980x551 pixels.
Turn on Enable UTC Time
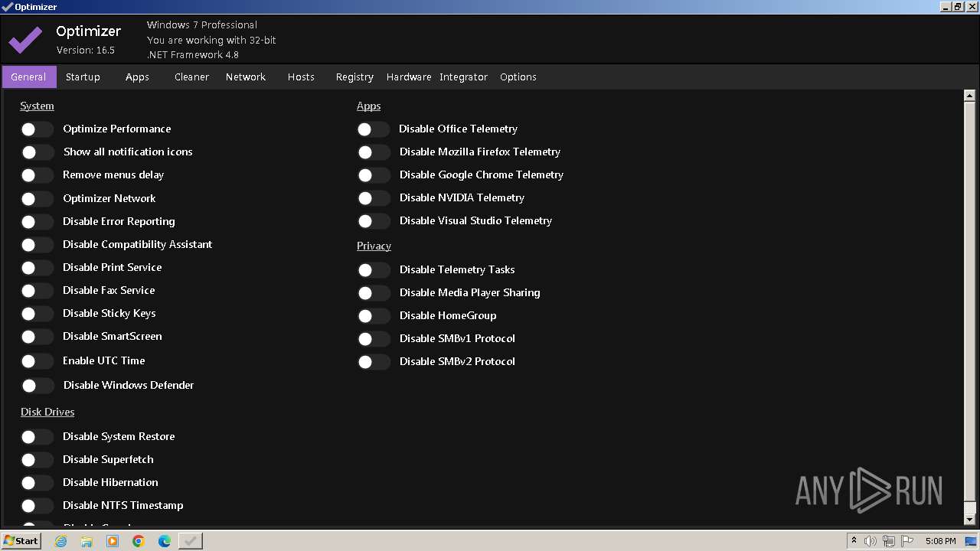pos(37,361)
